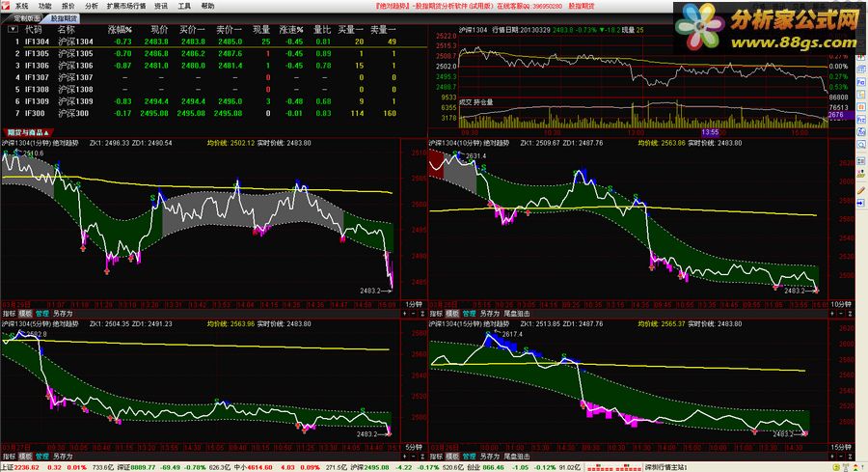The image size is (868, 472).
Task: Click the 'Fiz' icon in right sidebar
Action: 861,120
